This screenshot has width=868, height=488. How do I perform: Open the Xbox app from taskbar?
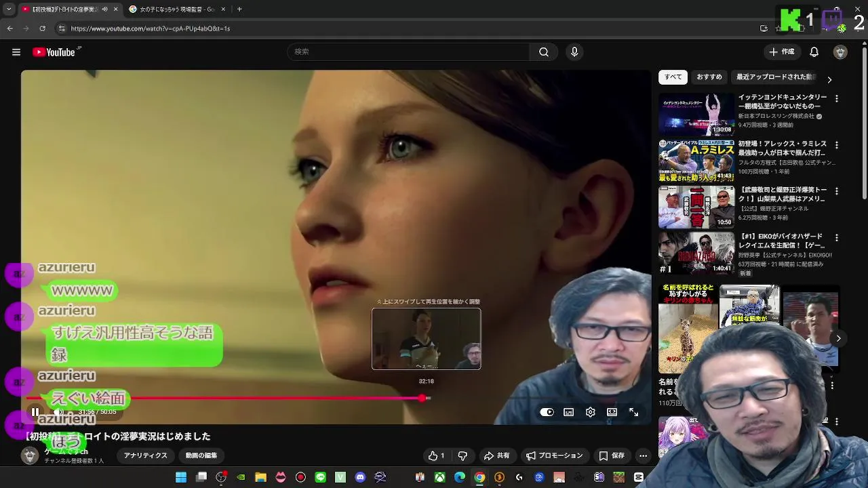(x=440, y=478)
